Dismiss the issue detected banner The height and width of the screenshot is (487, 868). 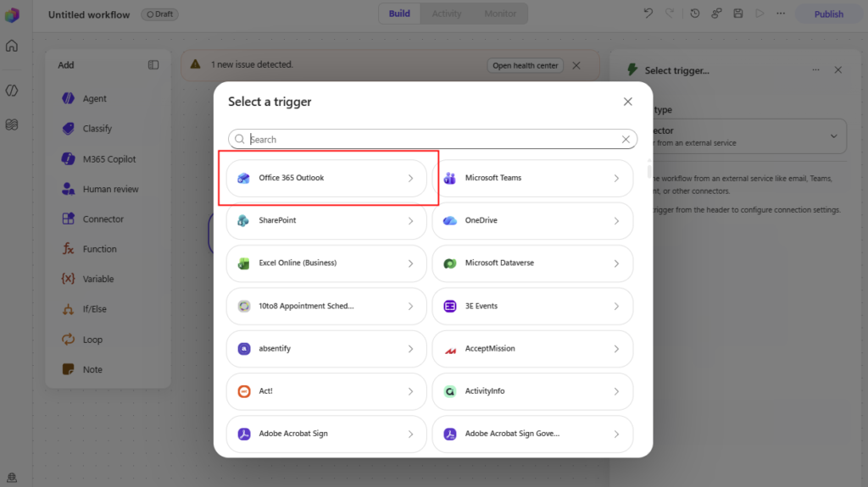coord(576,65)
